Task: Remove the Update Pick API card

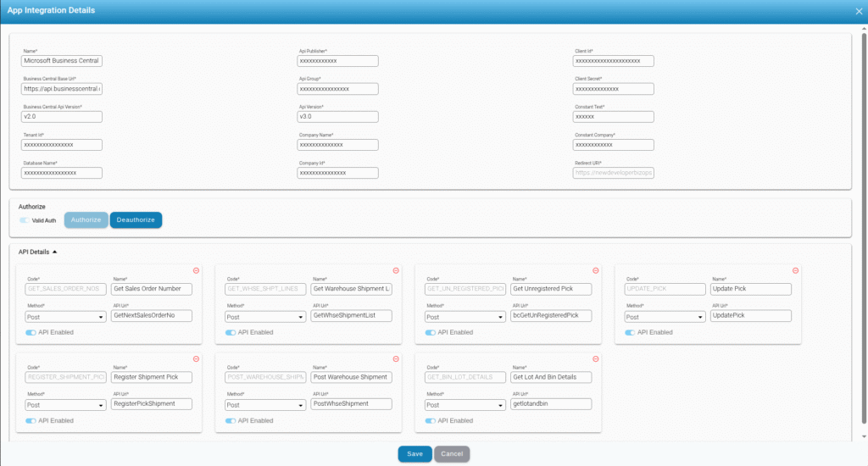Action: (795, 270)
